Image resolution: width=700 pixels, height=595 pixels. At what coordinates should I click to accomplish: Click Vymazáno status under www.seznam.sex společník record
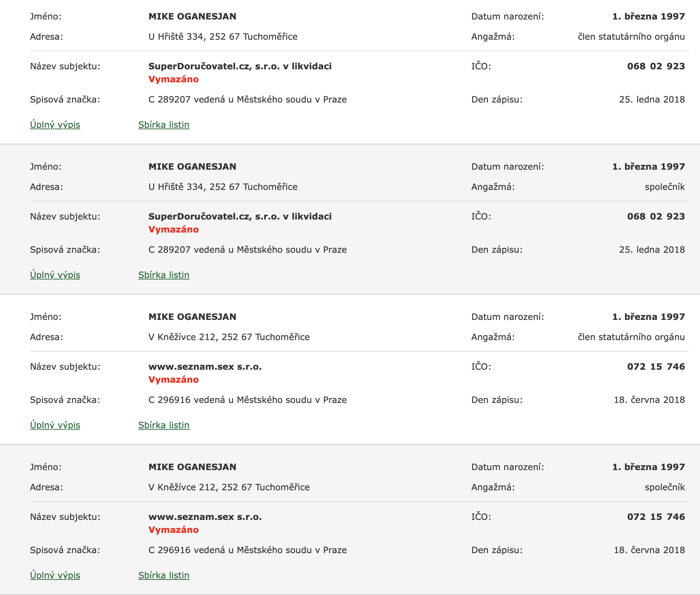pos(173,530)
